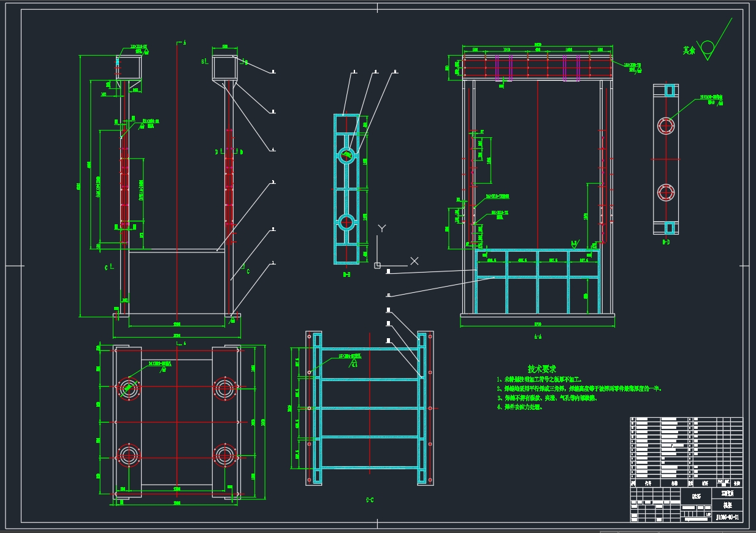Select the B-B section view label
Viewport: 756px width, 533px height.
click(346, 275)
